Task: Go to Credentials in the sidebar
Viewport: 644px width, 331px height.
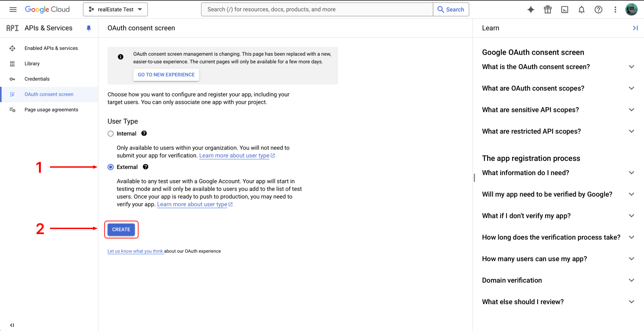Action: coord(37,79)
